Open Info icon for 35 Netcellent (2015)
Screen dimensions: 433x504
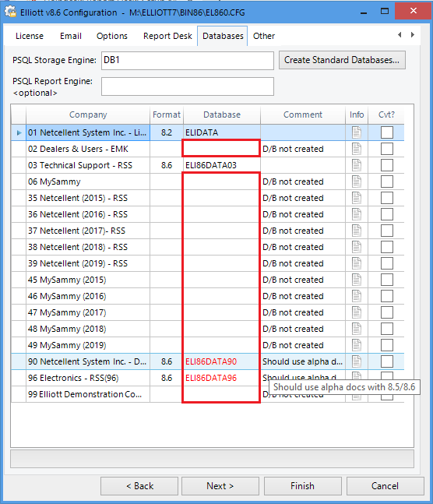coord(357,198)
